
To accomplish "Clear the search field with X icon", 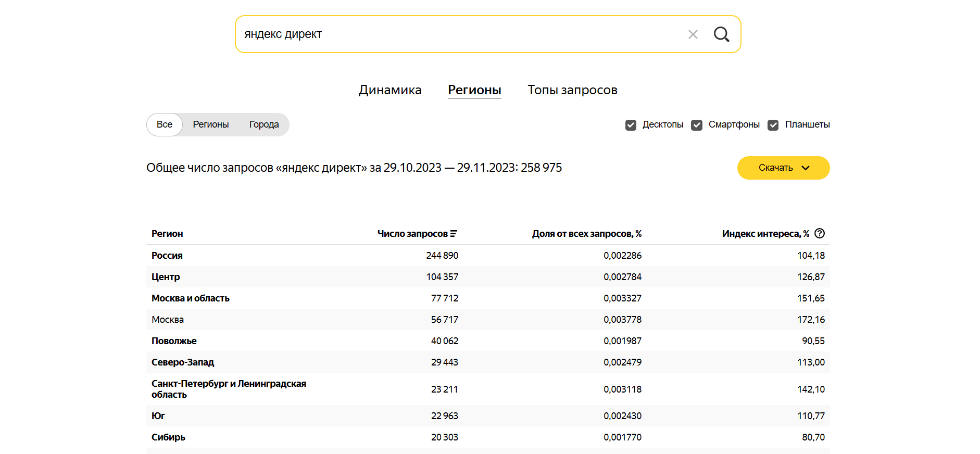I will click(693, 34).
